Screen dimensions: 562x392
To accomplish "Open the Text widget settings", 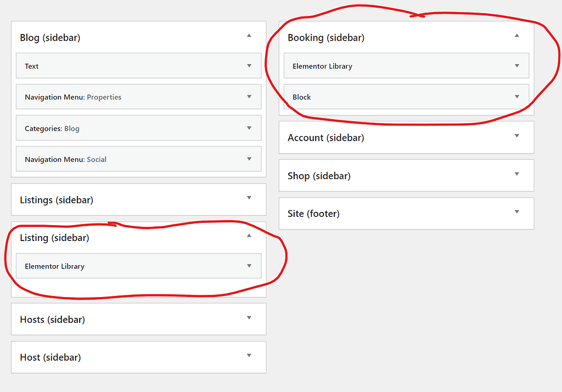I will point(137,66).
